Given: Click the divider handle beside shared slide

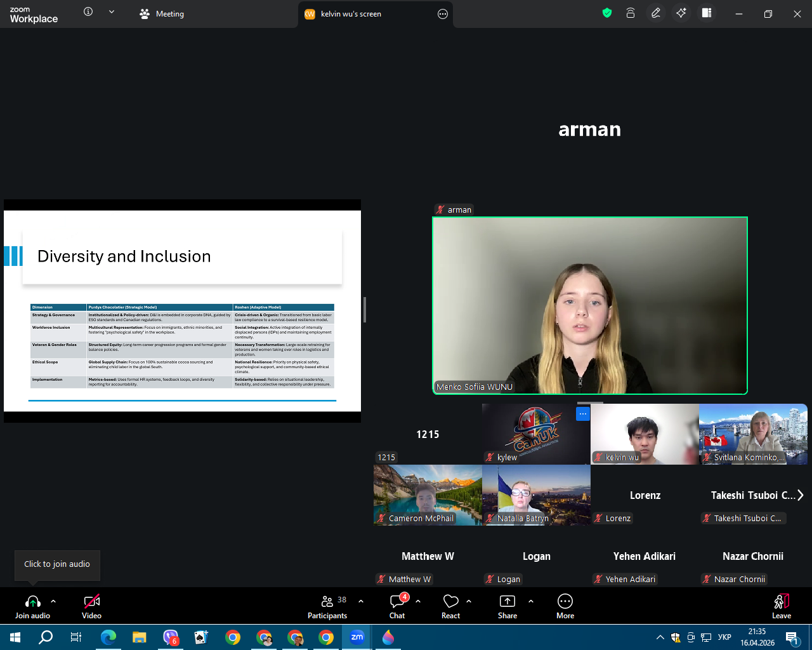Looking at the screenshot, I should (365, 310).
